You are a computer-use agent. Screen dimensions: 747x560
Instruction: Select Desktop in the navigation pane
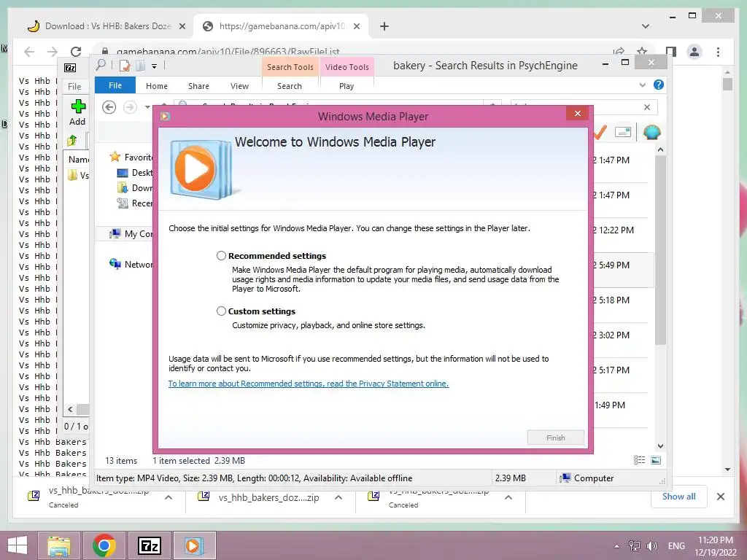(135, 172)
